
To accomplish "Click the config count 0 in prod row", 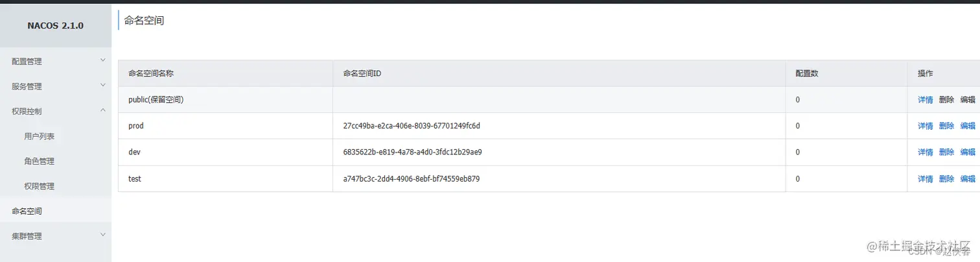I will [x=798, y=126].
